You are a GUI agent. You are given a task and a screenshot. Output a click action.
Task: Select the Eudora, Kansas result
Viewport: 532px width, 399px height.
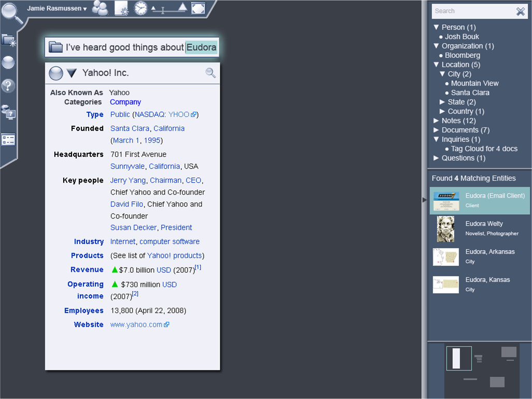coord(480,285)
